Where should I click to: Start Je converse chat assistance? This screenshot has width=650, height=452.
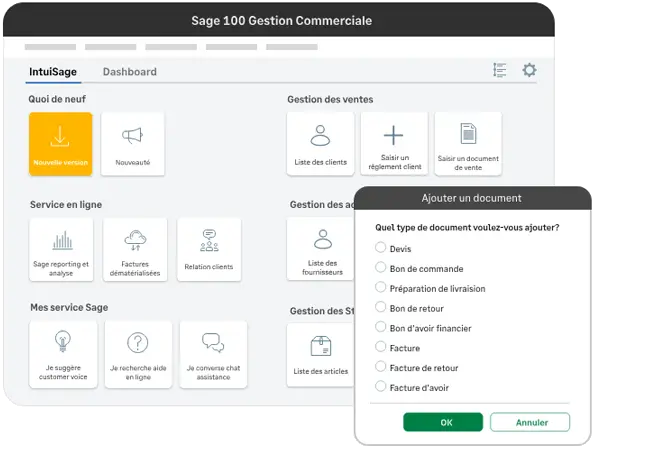click(x=213, y=355)
